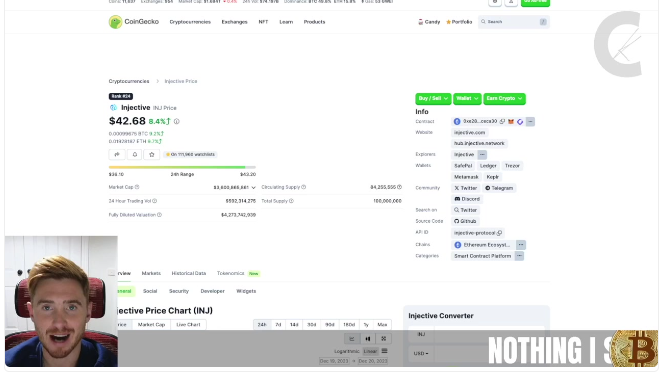Add Injective to watchlist with star icon
662x374 pixels.
(152, 154)
